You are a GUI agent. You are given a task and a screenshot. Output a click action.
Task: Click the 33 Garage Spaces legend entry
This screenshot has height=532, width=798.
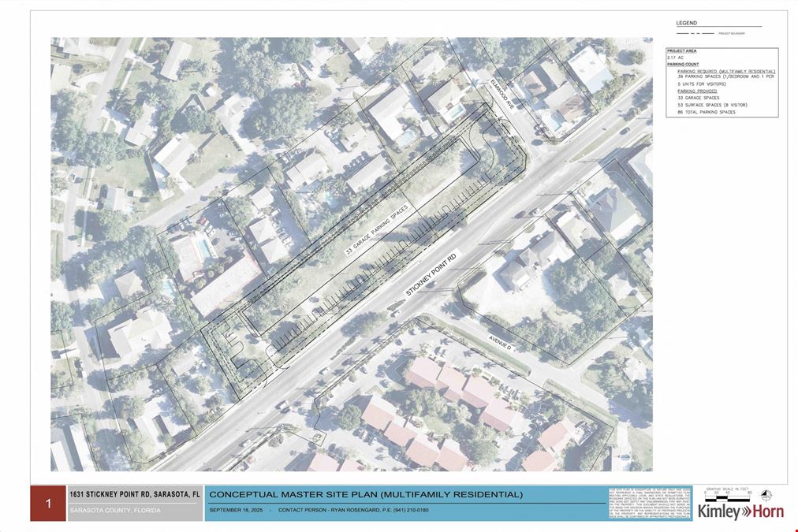(x=699, y=98)
